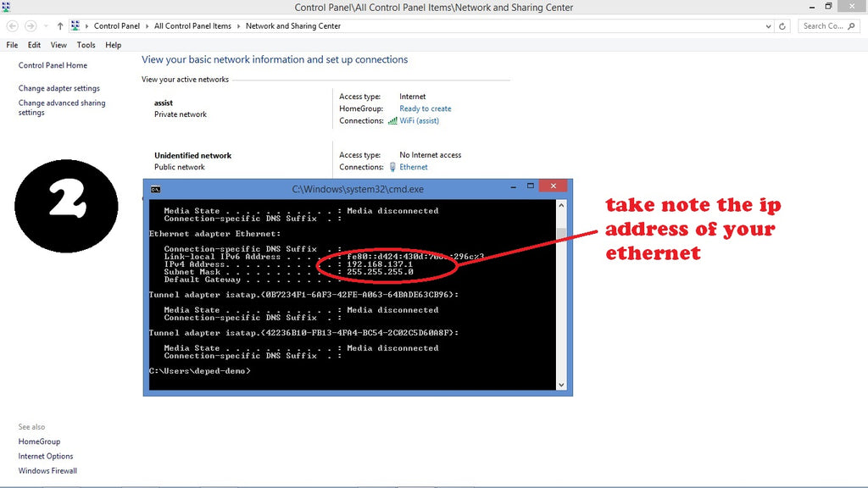Expand the Control Panel breadcrumb arrow
This screenshot has width=868, height=488.
click(x=149, y=26)
